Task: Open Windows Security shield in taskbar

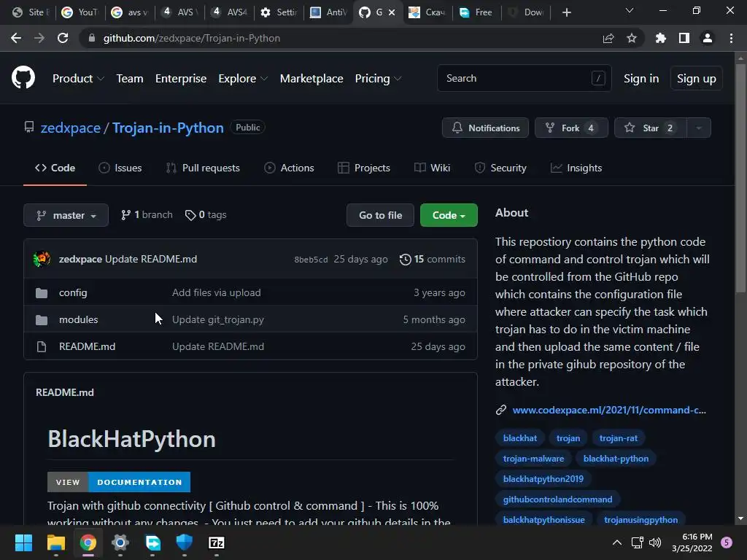Action: click(x=185, y=542)
